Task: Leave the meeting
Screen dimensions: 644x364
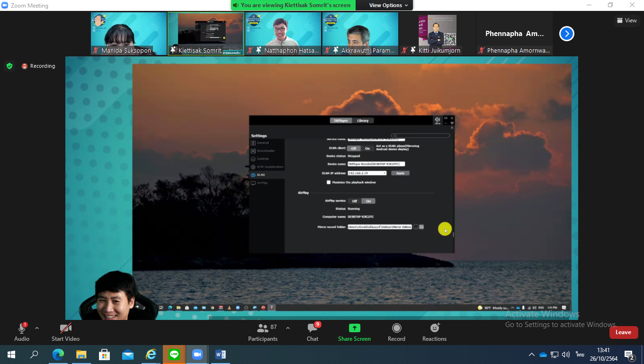Action: coord(623,332)
